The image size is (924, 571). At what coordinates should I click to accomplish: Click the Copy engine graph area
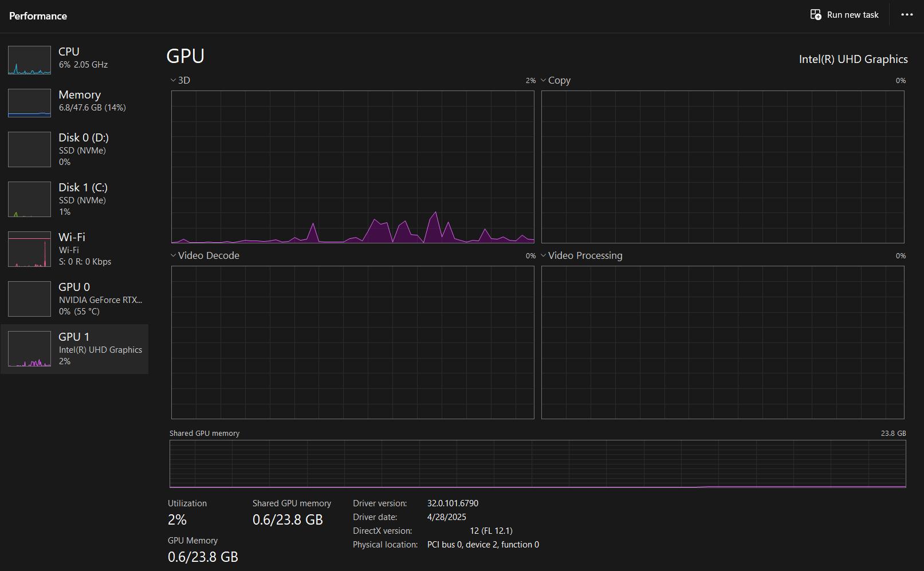coord(722,167)
